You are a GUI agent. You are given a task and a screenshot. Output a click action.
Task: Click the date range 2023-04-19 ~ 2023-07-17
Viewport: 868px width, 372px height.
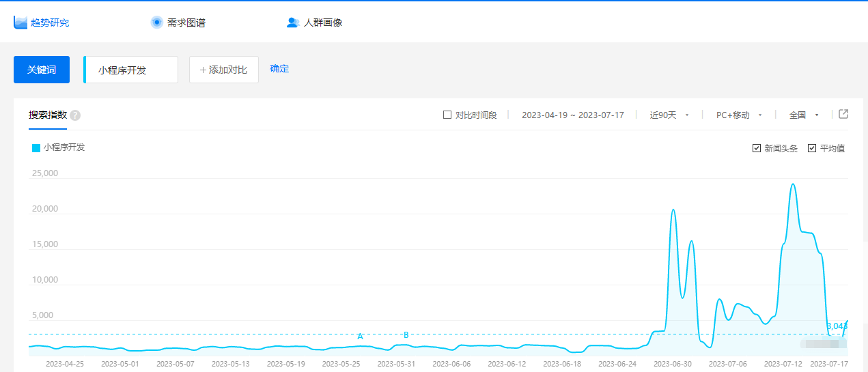pyautogui.click(x=572, y=115)
